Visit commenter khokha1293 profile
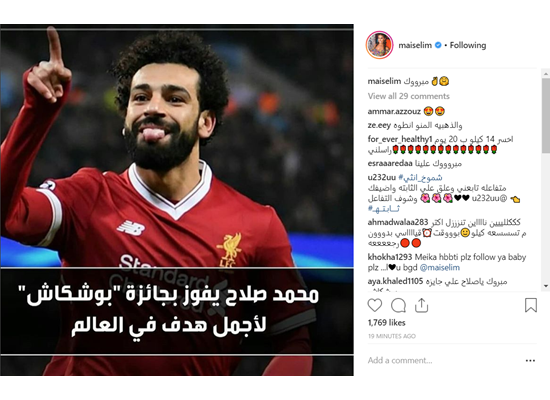The image size is (550, 400). 390,257
